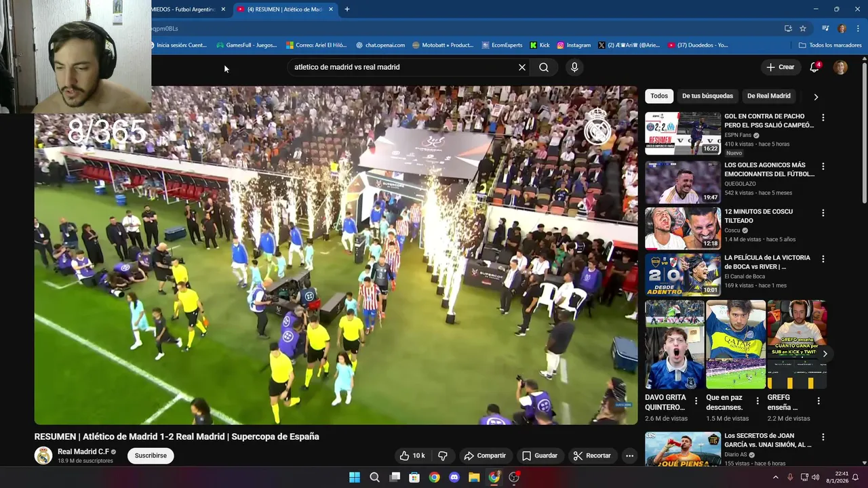Image resolution: width=868 pixels, height=488 pixels.
Task: Open options for GREFG enseña short
Action: 818,401
